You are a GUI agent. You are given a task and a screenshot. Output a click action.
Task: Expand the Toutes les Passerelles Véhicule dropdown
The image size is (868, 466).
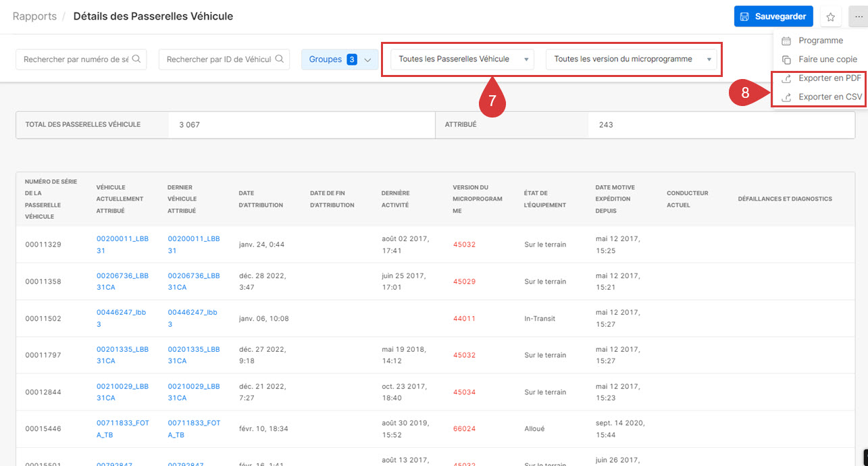click(x=463, y=59)
